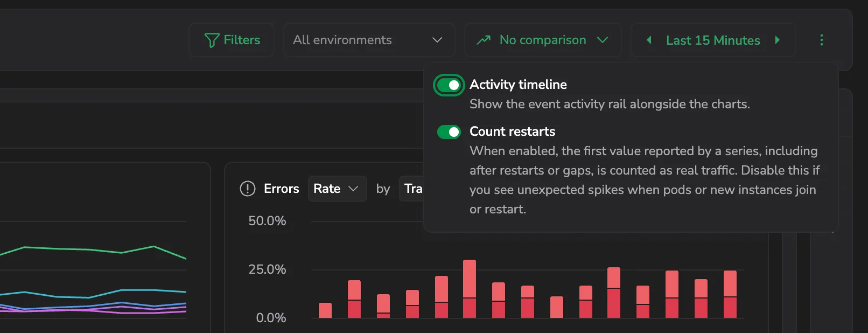Open the No comparison dropdown
The width and height of the screenshot is (868, 333).
point(543,40)
